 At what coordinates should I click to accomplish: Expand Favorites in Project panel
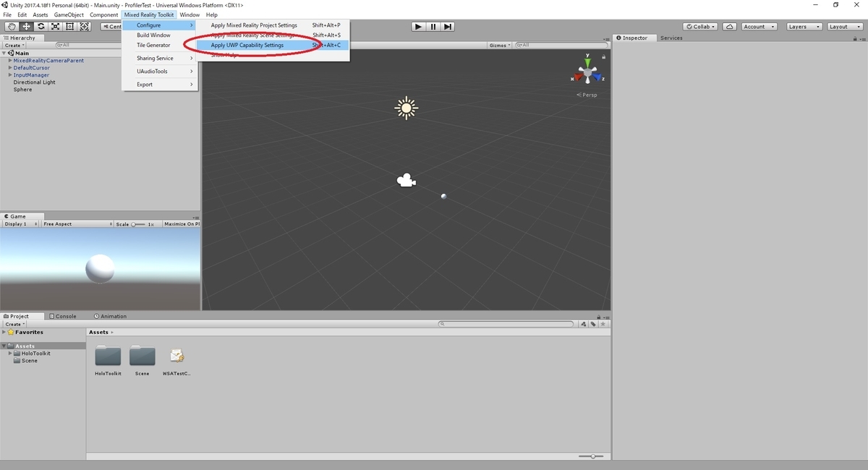pos(4,332)
